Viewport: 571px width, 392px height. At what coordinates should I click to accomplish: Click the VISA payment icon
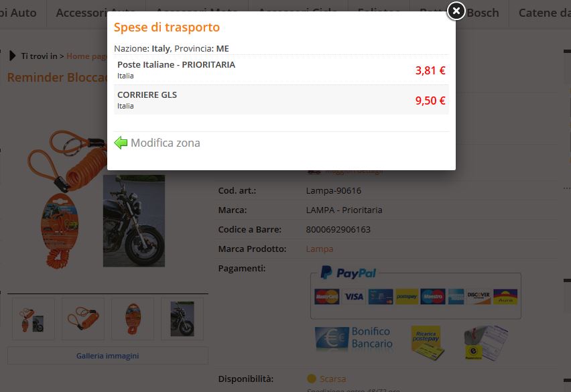click(x=354, y=296)
